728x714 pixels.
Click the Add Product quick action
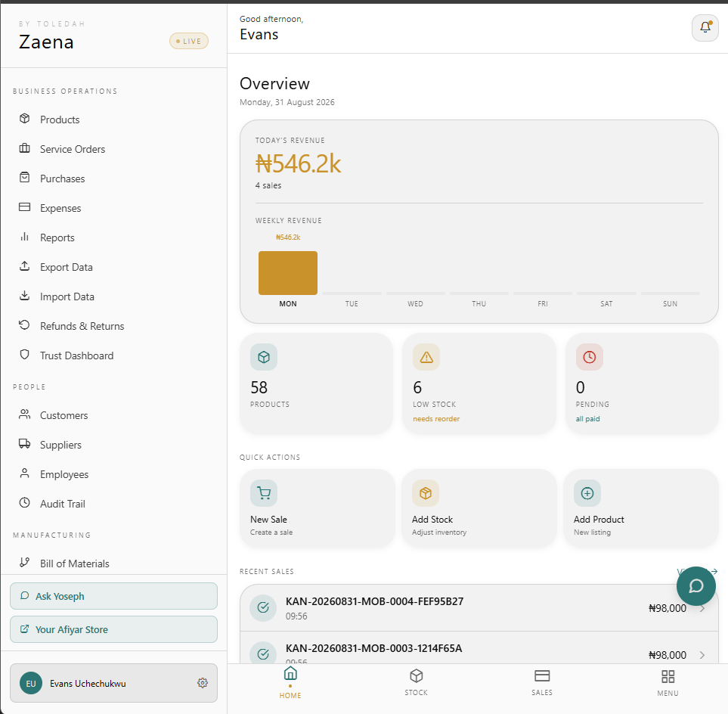point(641,508)
